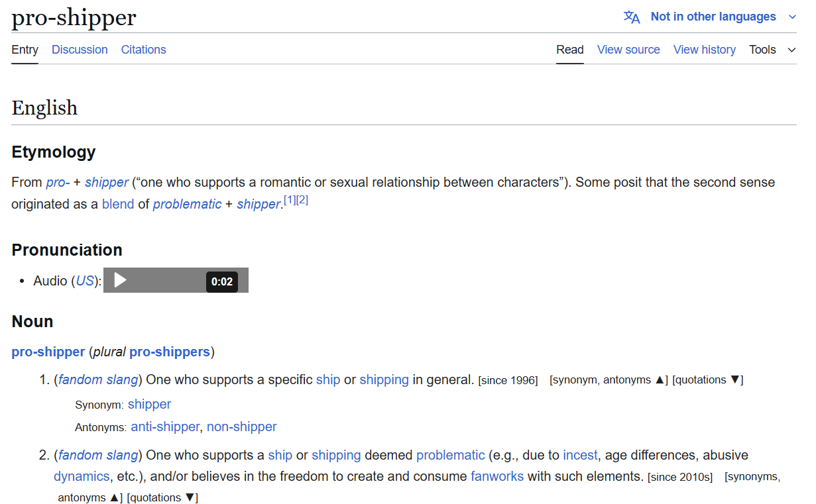Click the Noun section heading
This screenshot has width=816, height=504.
tap(32, 322)
